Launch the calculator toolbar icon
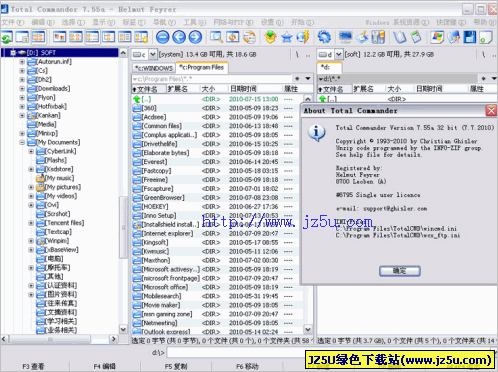The height and width of the screenshot is (372, 498). point(416,37)
